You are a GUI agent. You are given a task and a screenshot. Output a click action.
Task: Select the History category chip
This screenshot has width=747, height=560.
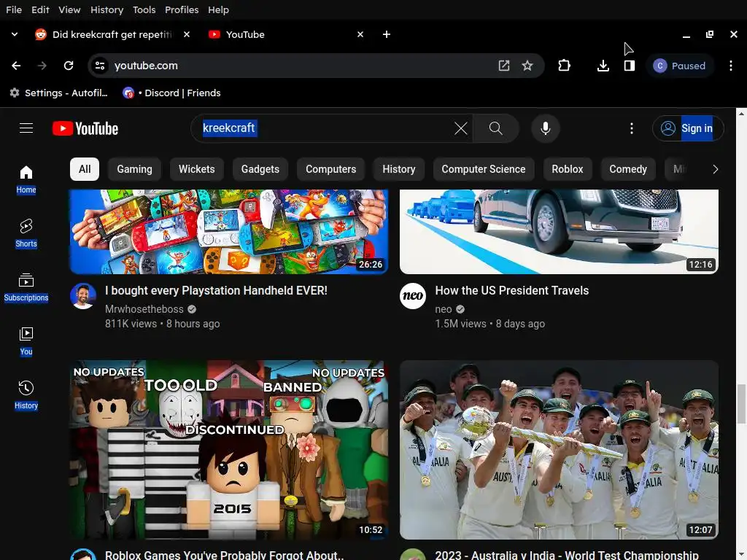pos(399,169)
